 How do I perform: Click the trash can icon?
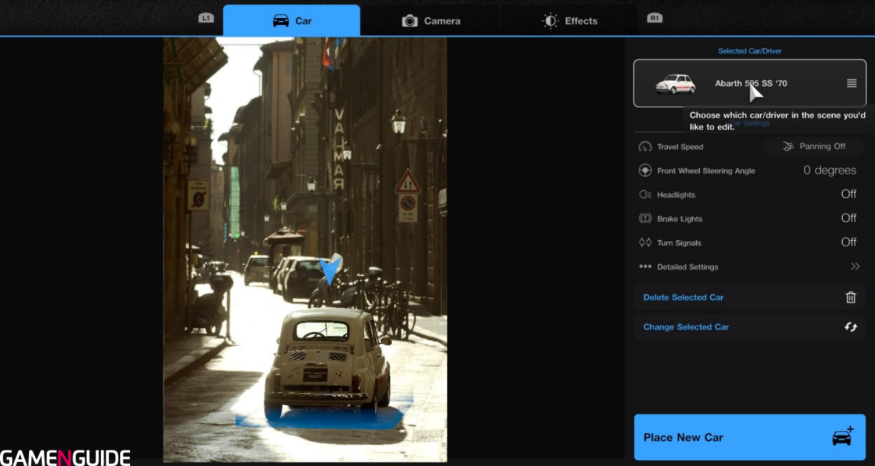pyautogui.click(x=850, y=297)
